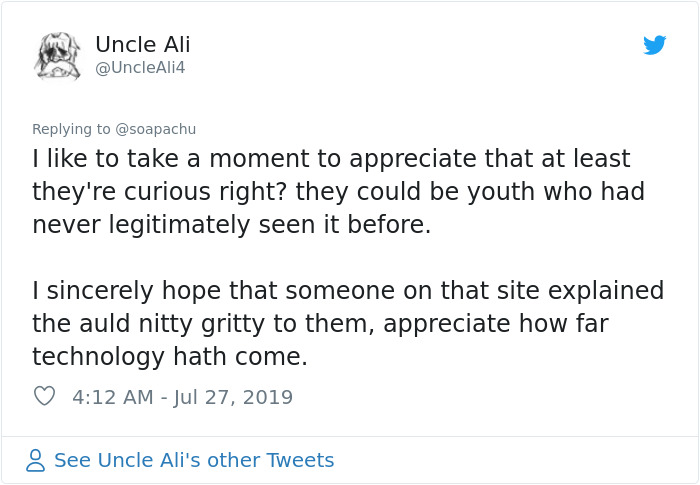Click the display name "Uncle Ali"
Viewport: 700px width, 485px height.
[x=142, y=45]
